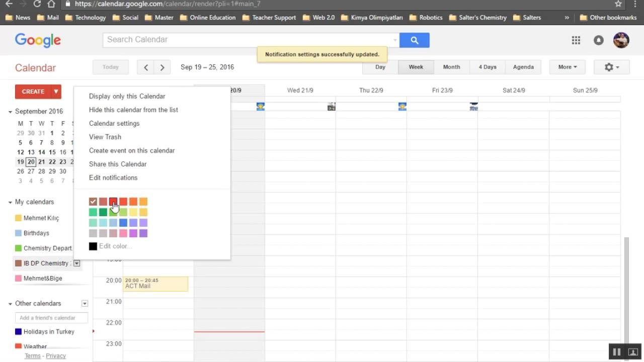Screen dimensions: 644x362
Task: Click the browser forward arrow
Action: click(x=22, y=4)
